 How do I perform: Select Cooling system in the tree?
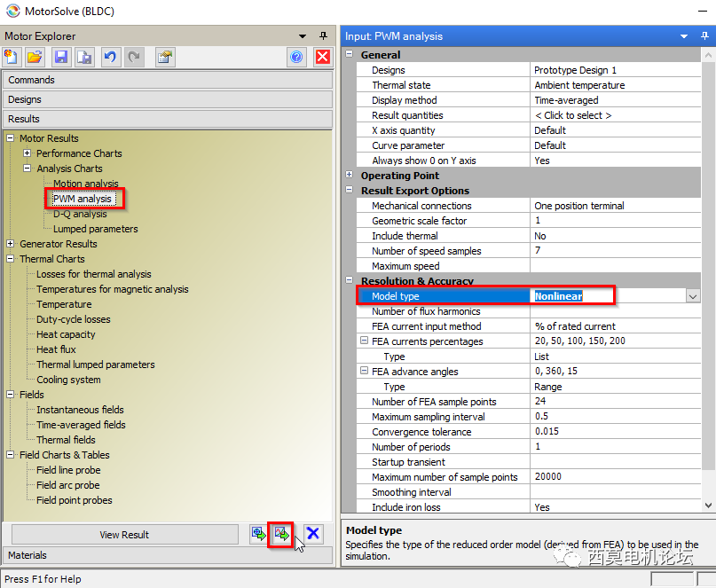click(68, 380)
